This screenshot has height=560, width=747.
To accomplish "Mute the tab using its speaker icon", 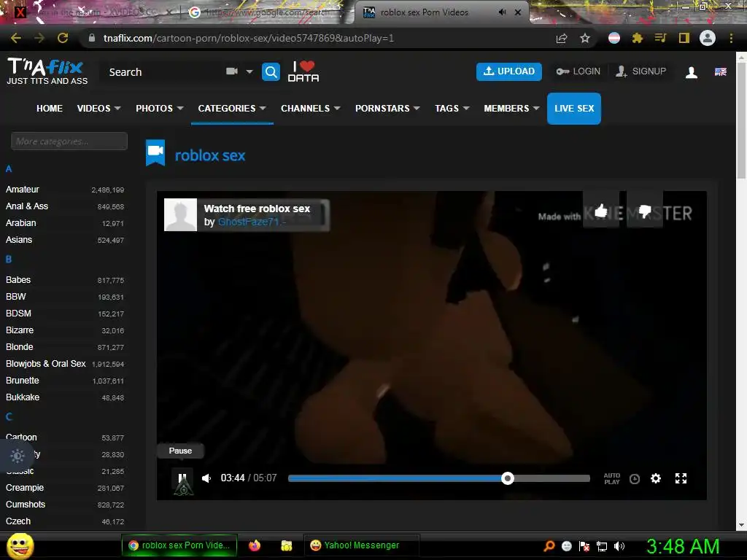I will (x=502, y=12).
